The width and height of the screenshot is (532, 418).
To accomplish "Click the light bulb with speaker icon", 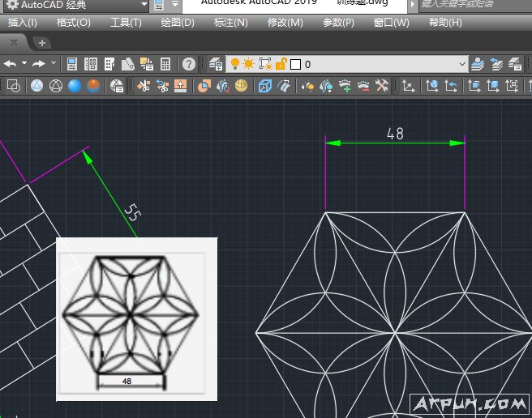I will click(307, 87).
